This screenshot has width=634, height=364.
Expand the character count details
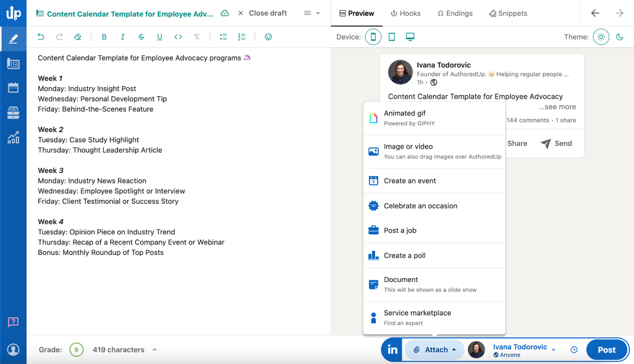coord(154,349)
